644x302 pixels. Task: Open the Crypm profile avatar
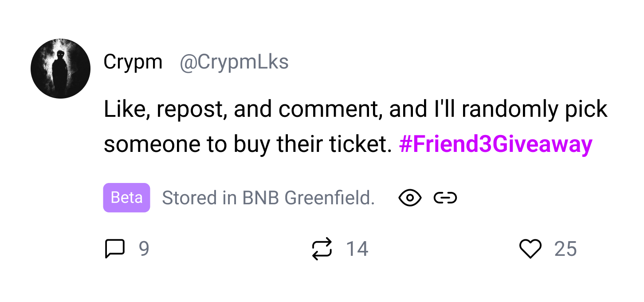tap(60, 68)
